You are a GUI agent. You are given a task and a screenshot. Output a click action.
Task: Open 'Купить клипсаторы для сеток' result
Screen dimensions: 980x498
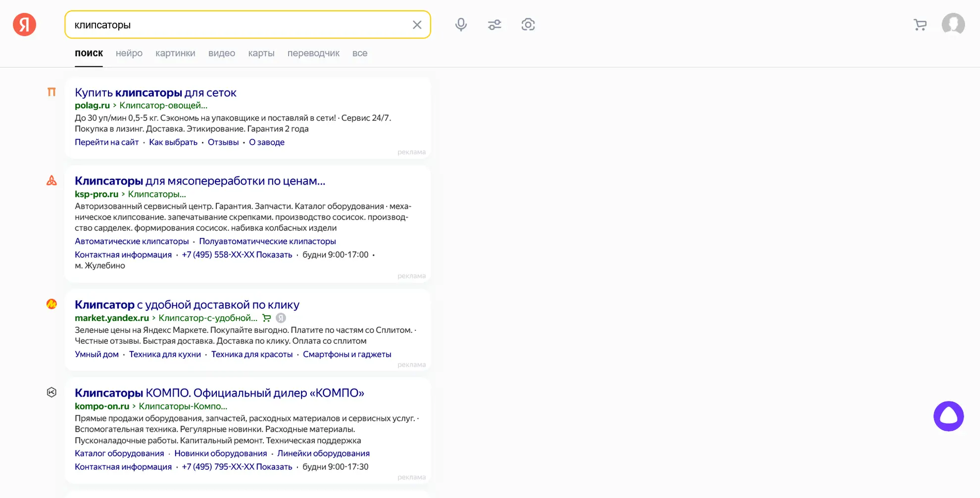[x=155, y=92]
